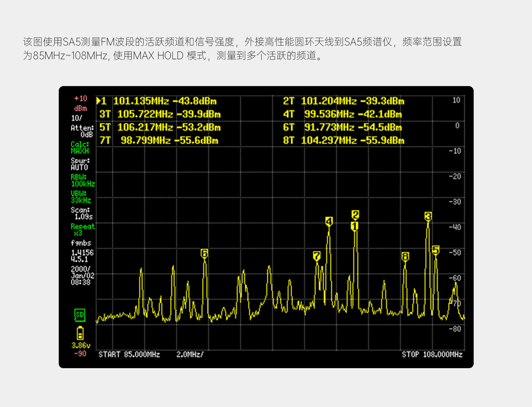The width and height of the screenshot is (532, 407).
Task: Click marker 3 near 105.7MHz
Action: [x=428, y=216]
